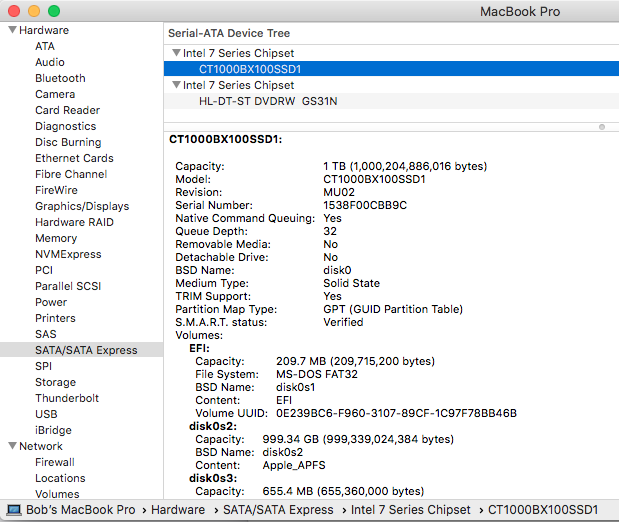Viewport: 619px width, 522px height.
Task: Select Parallel SCSI in the sidebar
Action: (x=68, y=286)
